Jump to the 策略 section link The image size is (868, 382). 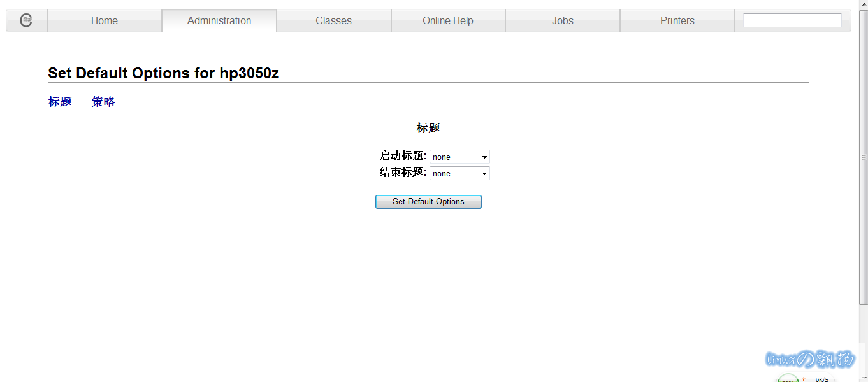pyautogui.click(x=103, y=102)
